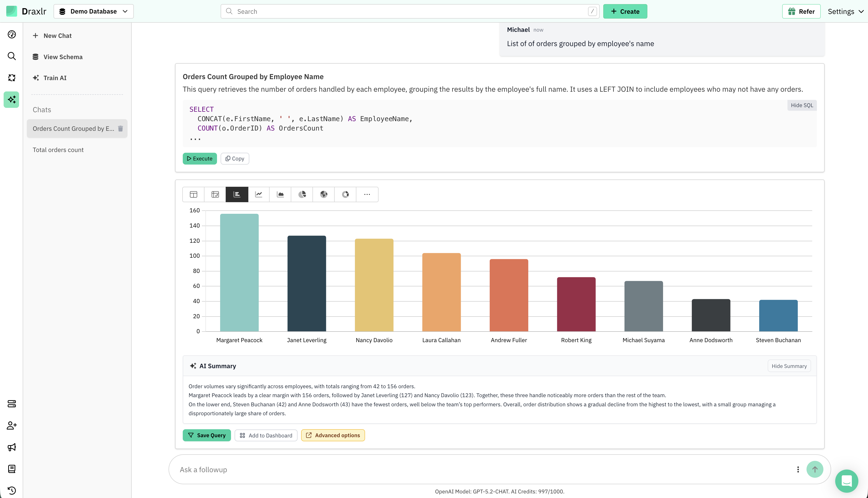This screenshot has height=498, width=868.
Task: Click the Nancy Davolio yellow bar
Action: (x=374, y=285)
